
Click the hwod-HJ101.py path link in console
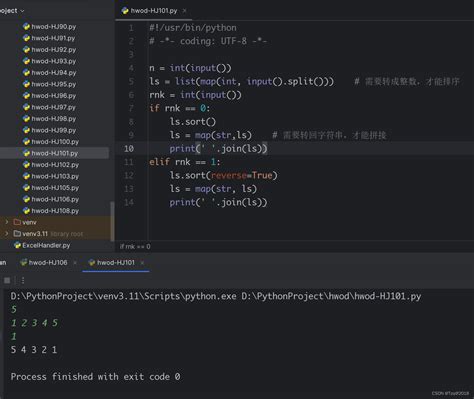point(331,296)
